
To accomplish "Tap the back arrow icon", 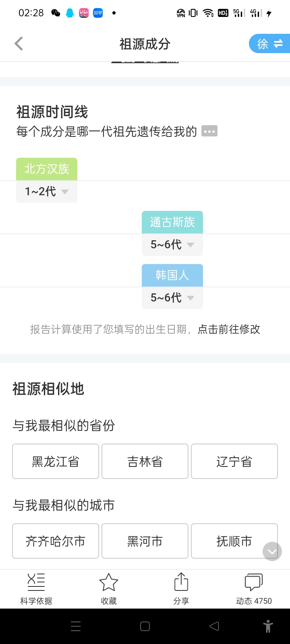I will click(x=19, y=43).
